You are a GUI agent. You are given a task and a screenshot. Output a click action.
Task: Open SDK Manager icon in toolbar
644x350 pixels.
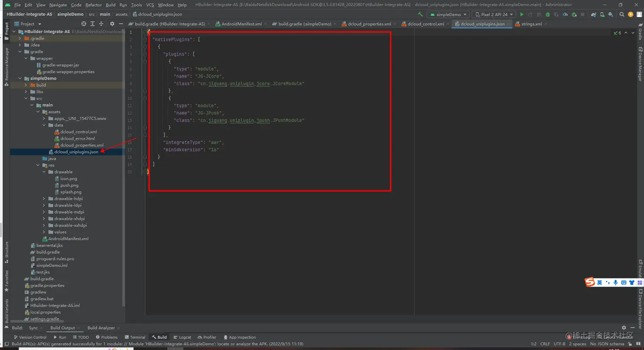tap(611, 14)
